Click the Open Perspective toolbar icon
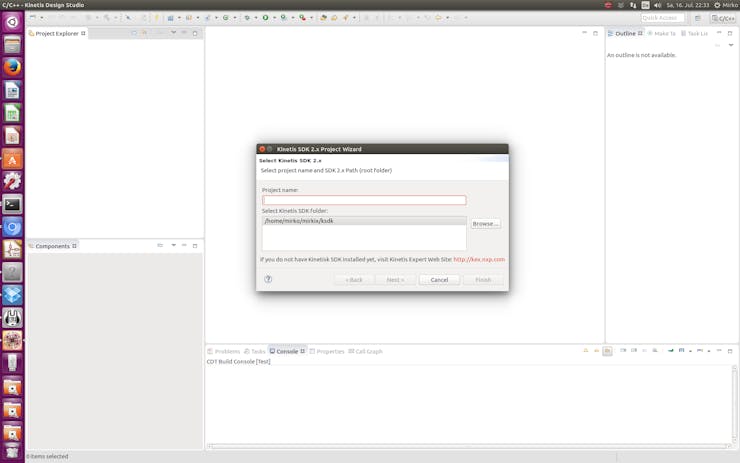 [x=698, y=18]
